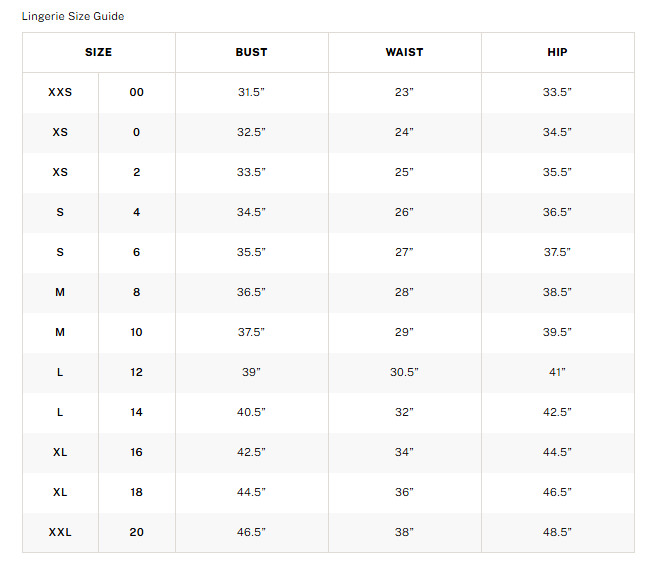
Task: Select the SIZE column header
Action: click(98, 52)
